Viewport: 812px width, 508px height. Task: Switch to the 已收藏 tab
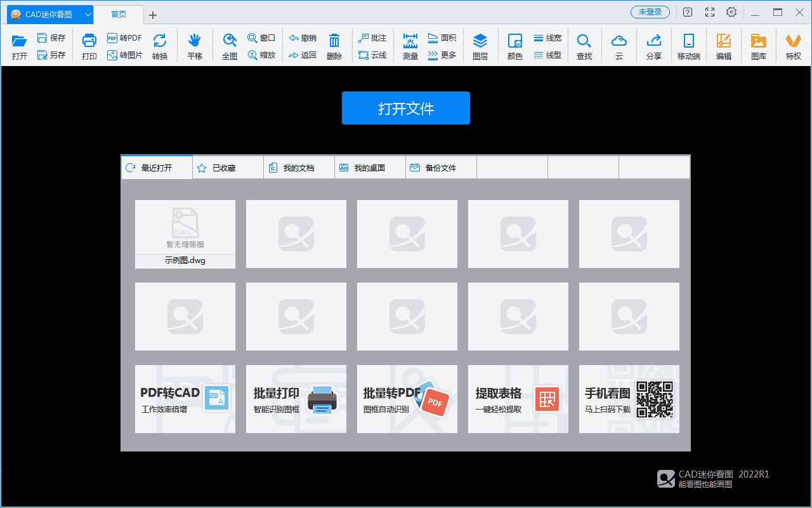click(x=227, y=167)
